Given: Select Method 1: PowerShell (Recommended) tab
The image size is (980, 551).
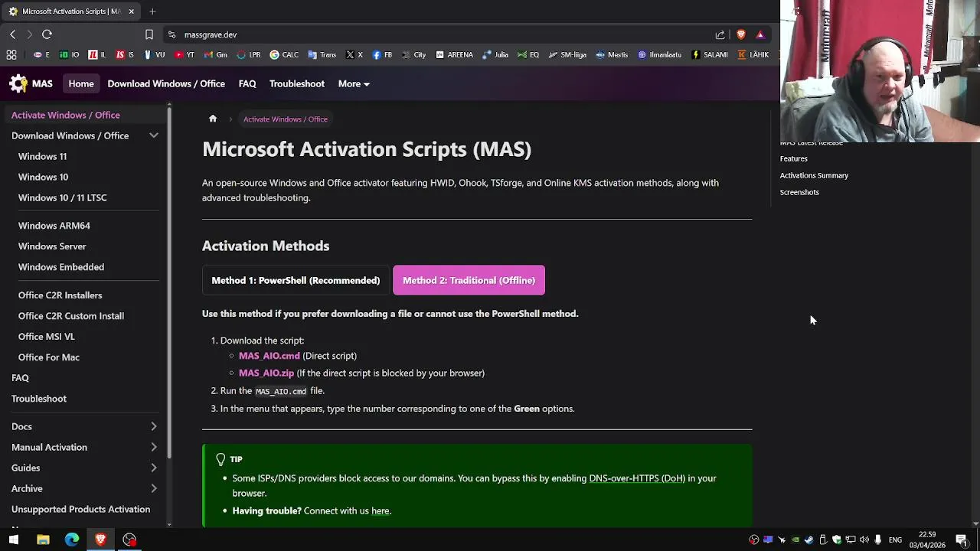Looking at the screenshot, I should (296, 280).
